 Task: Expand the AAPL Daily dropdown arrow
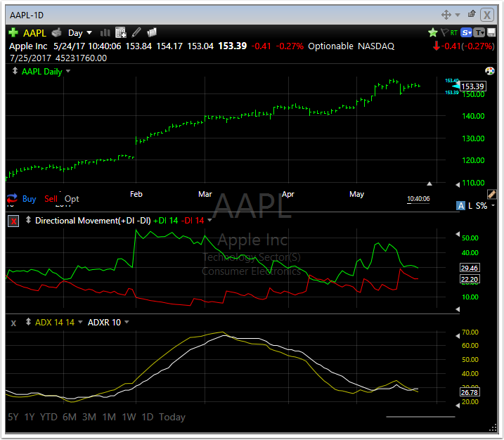pyautogui.click(x=68, y=71)
